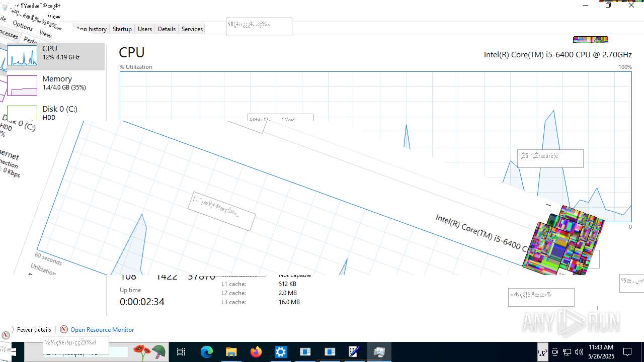The width and height of the screenshot is (644, 362).
Task: Open the notification center icon
Action: pyautogui.click(x=627, y=352)
